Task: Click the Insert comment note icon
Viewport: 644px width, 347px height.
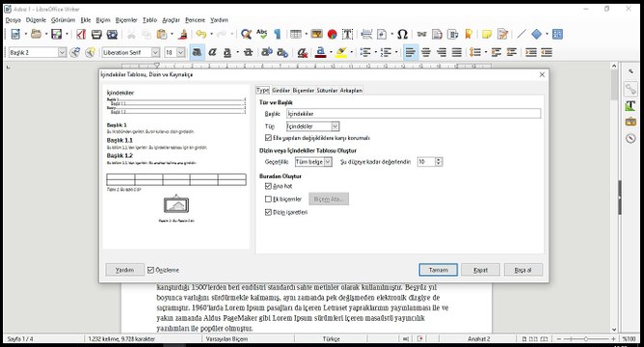Action: click(x=487, y=34)
